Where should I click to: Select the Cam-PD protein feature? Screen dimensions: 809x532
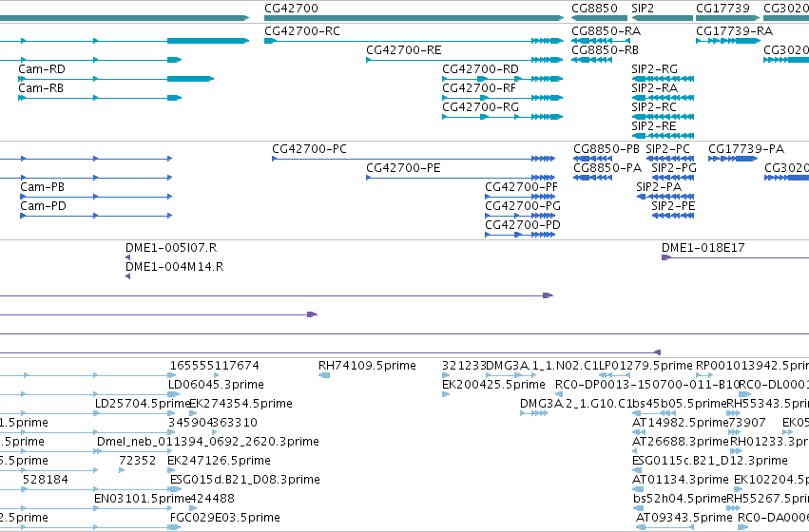[96, 216]
